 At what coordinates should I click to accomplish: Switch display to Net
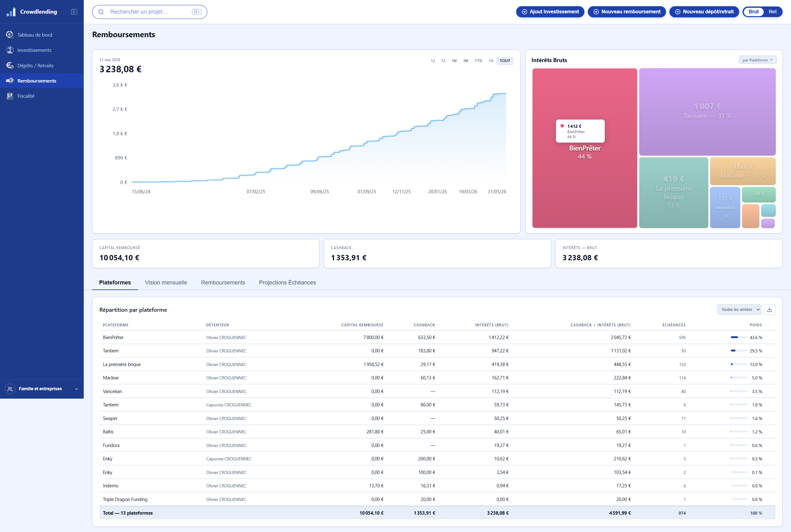point(772,12)
